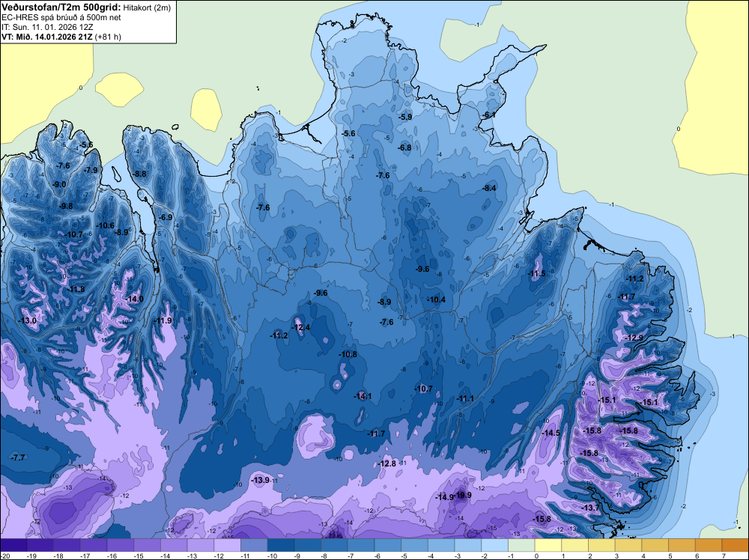Click the -14.0 temperature label
The width and height of the screenshot is (749, 560).
pyautogui.click(x=134, y=299)
